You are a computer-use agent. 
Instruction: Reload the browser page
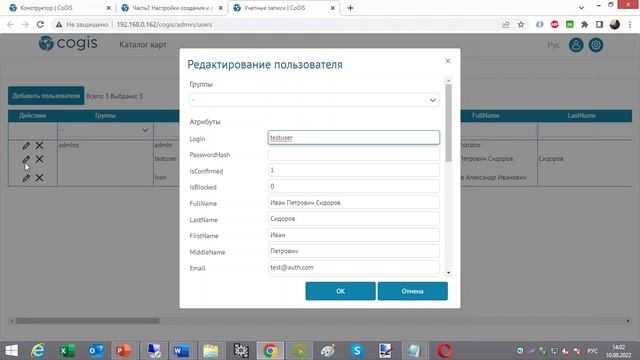pyautogui.click(x=40, y=24)
